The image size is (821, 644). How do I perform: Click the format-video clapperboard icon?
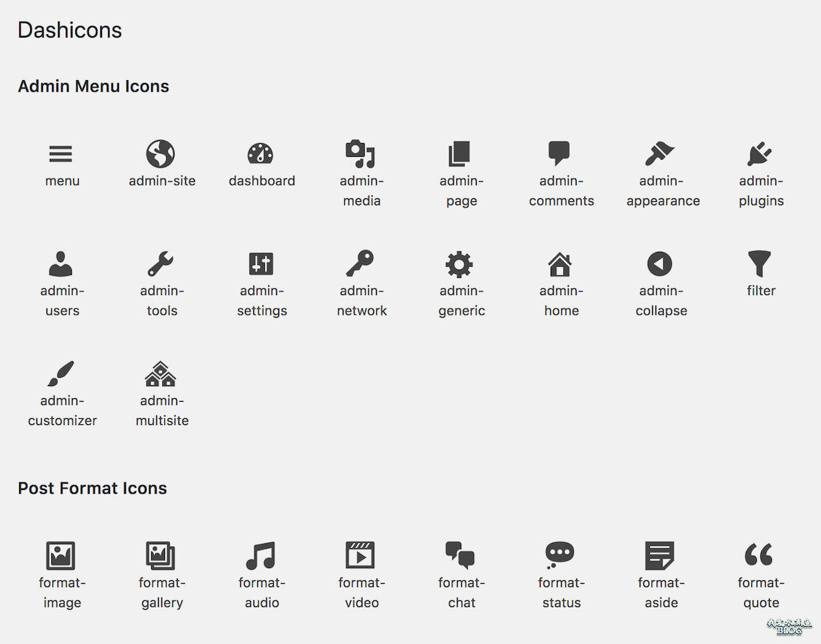pyautogui.click(x=360, y=555)
